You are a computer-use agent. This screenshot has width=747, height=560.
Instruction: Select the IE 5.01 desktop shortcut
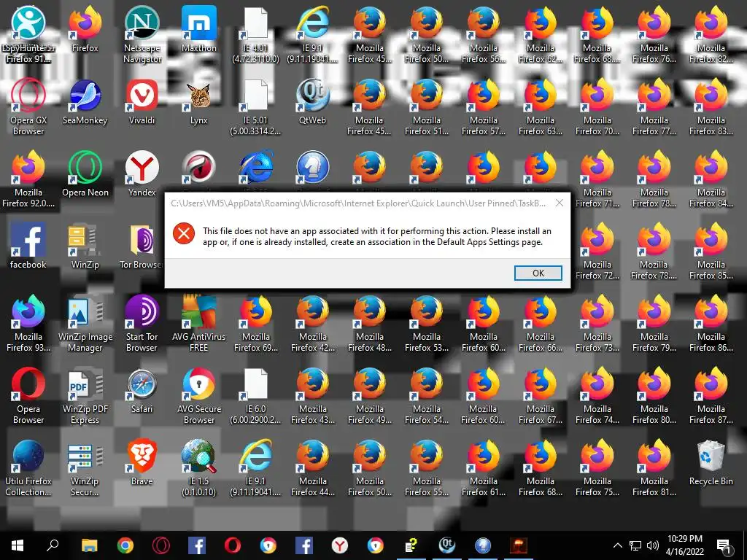(255, 107)
